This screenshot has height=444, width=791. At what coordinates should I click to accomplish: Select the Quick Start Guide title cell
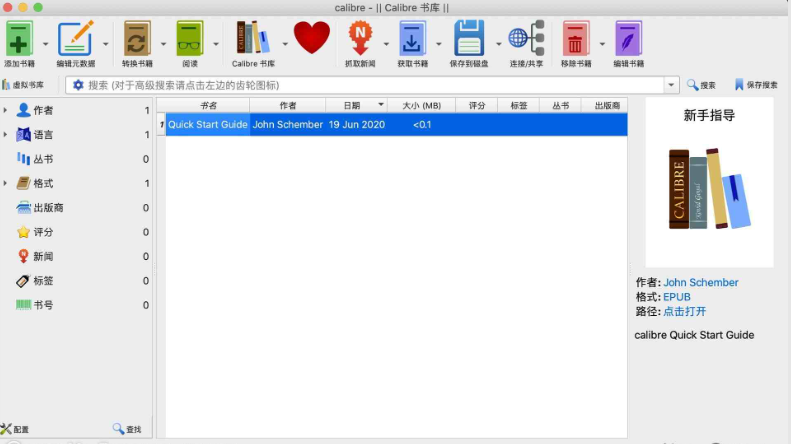click(208, 125)
